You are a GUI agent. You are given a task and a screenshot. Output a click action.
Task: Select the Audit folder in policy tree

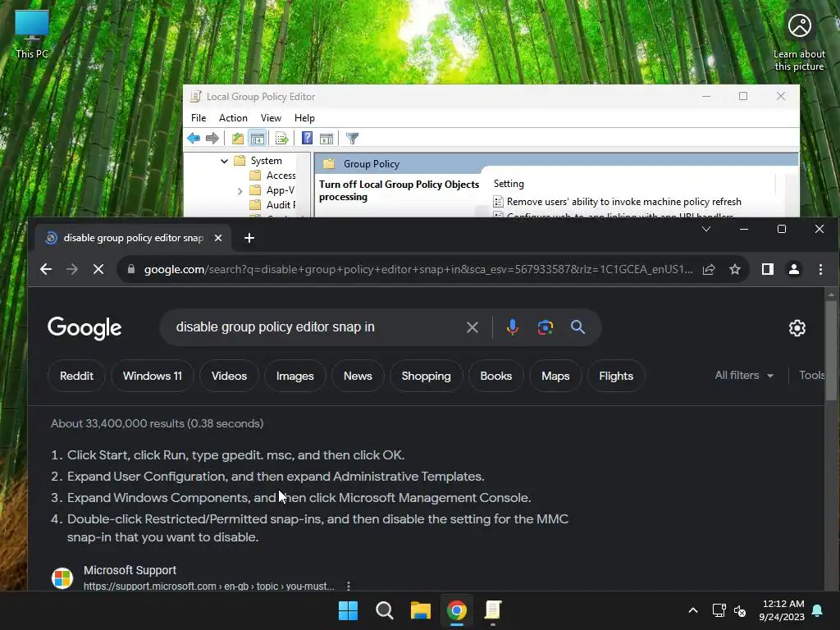coord(272,204)
